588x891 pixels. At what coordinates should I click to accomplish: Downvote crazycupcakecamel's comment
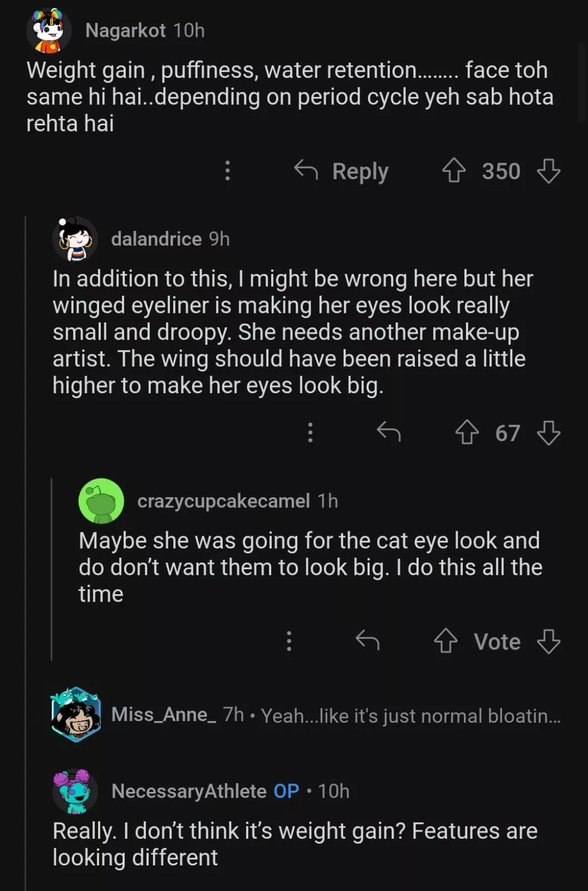548,641
